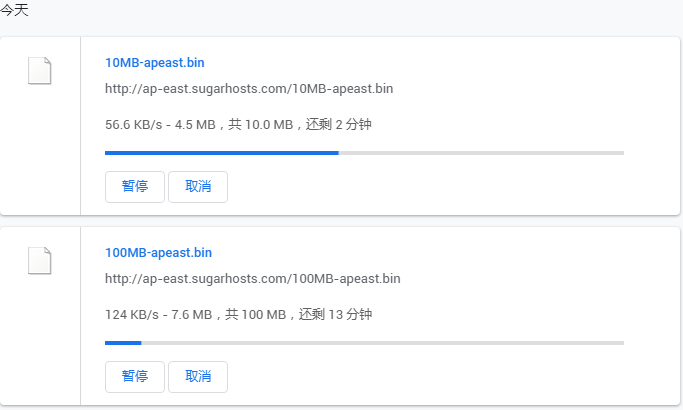Open the 100MB-apeast.bin filename link

158,253
